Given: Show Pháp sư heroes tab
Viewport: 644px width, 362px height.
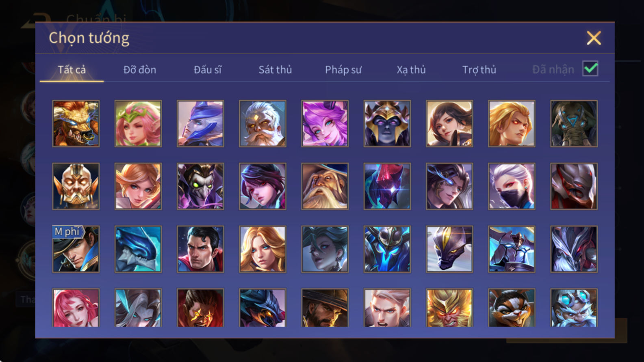Looking at the screenshot, I should pyautogui.click(x=343, y=70).
